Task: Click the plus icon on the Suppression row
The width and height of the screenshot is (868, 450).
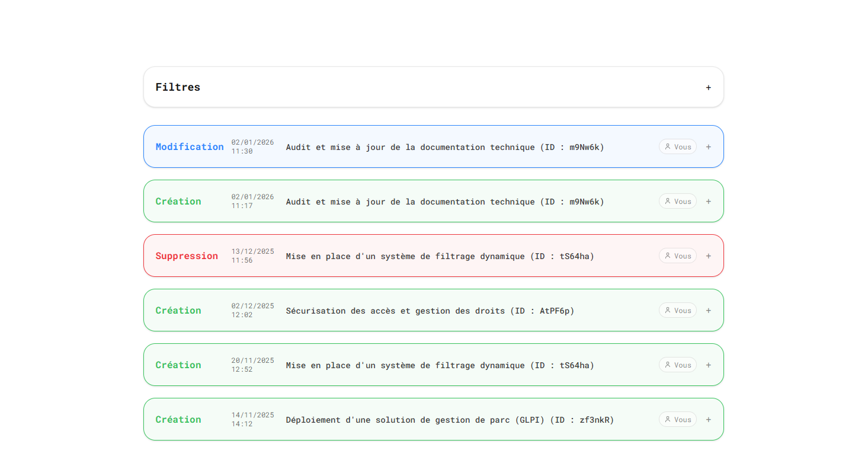Action: pyautogui.click(x=708, y=256)
